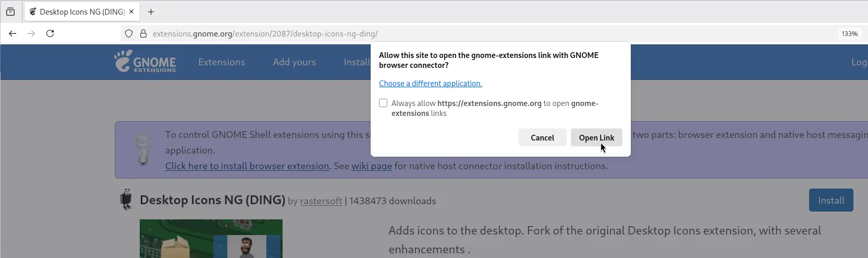Click the forward navigation arrow
The image size is (868, 258).
pyautogui.click(x=31, y=33)
